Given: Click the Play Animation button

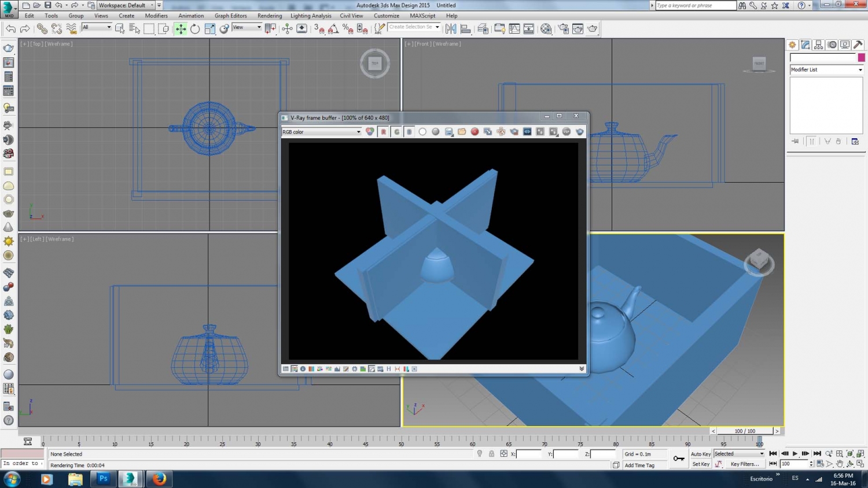Looking at the screenshot, I should [x=795, y=454].
